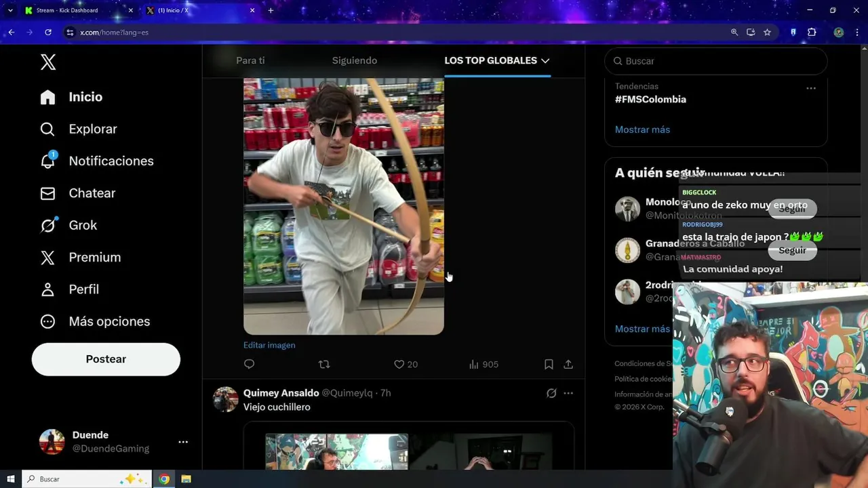
Task: Bookmark this page with star icon
Action: pyautogui.click(x=767, y=32)
